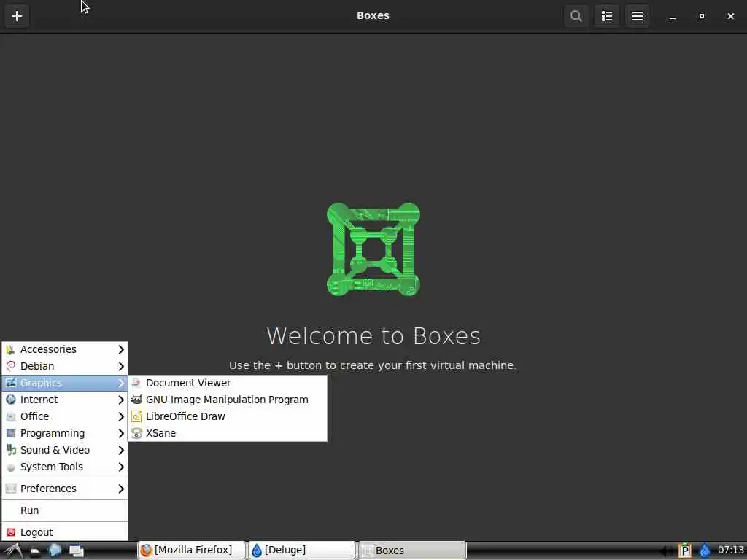Click the red Logout power icon

(10, 532)
